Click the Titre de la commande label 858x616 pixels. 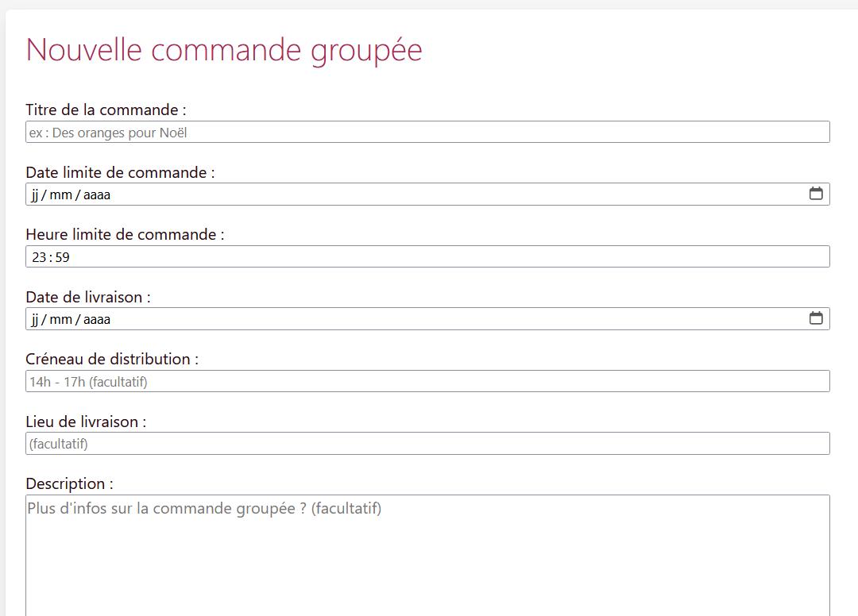106,110
